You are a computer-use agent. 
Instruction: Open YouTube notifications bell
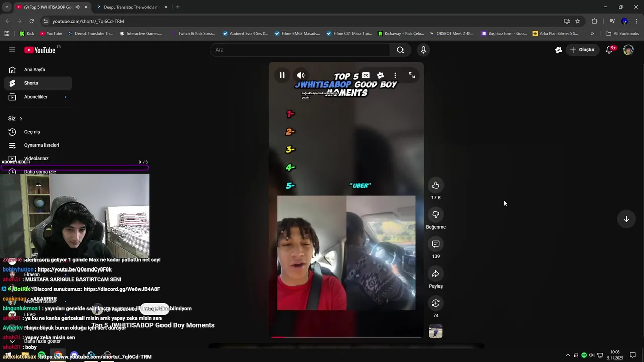click(x=610, y=50)
